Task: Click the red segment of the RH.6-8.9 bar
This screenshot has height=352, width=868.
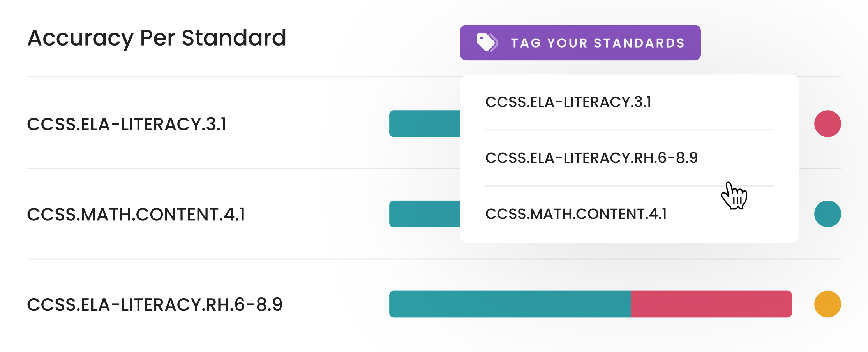Action: point(711,304)
